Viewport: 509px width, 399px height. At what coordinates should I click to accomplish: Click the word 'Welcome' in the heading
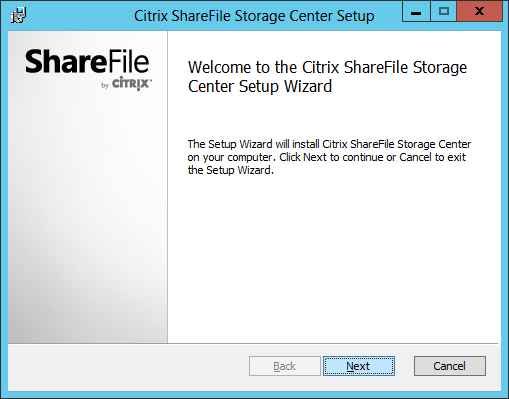click(220, 67)
